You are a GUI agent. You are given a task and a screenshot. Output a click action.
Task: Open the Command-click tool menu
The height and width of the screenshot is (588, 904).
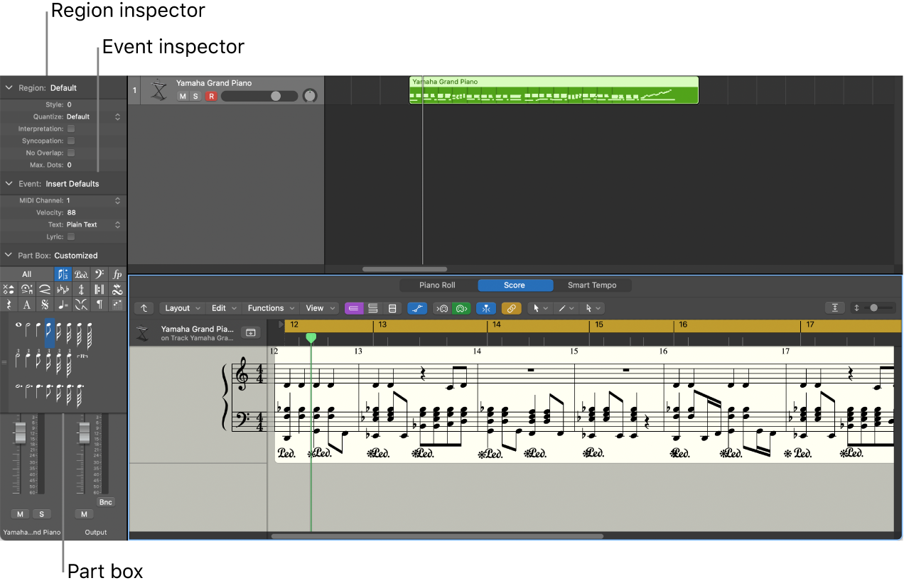pos(592,308)
